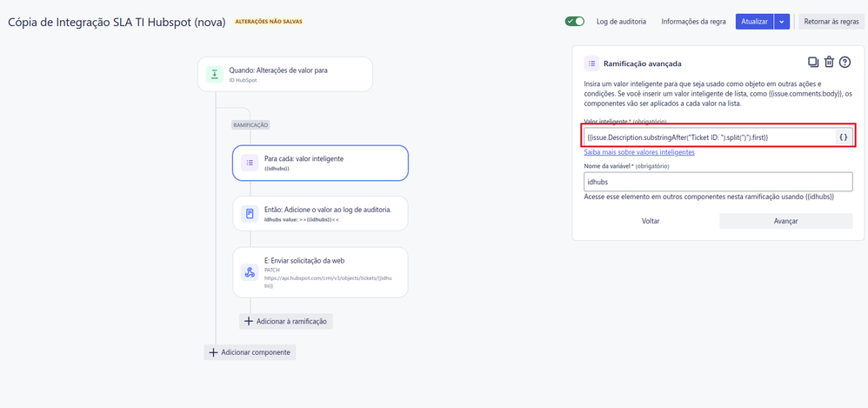This screenshot has height=408, width=868.
Task: Delete the component with the trash icon
Action: pos(829,62)
